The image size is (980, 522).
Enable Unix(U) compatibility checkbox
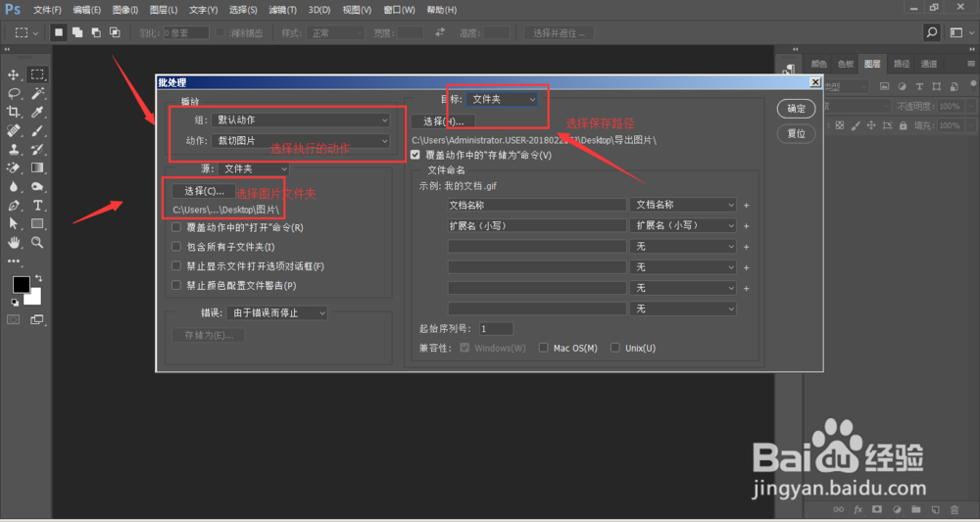[615, 348]
